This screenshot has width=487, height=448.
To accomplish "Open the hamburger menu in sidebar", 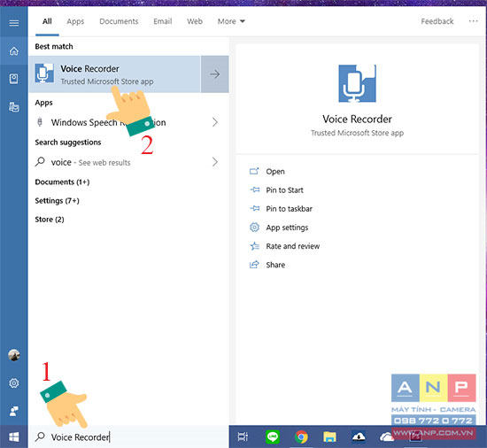I will (13, 23).
